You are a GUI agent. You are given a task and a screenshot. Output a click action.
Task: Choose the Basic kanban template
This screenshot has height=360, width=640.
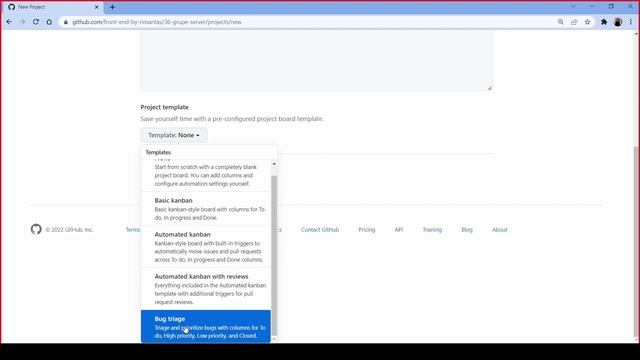[206, 209]
